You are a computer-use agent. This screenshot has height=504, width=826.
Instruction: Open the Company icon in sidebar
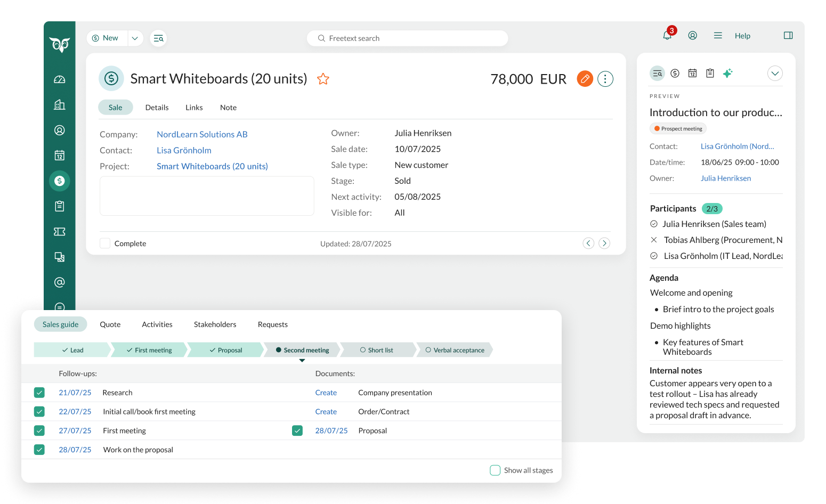(x=60, y=105)
